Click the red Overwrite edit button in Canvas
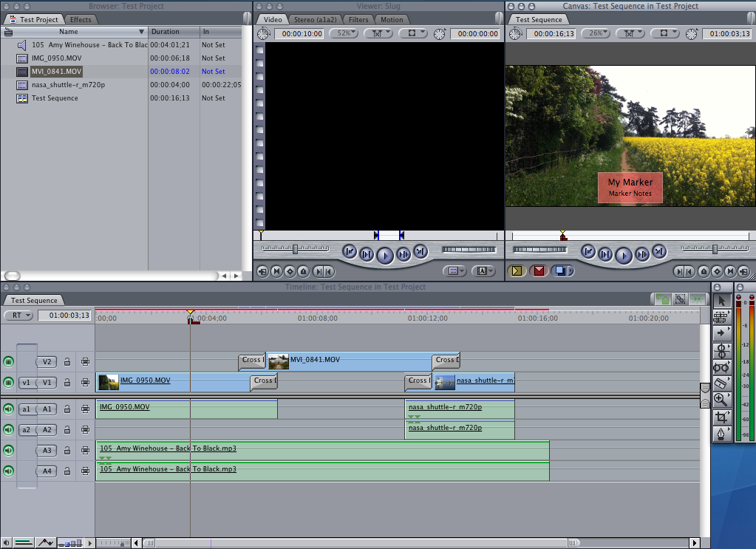 click(x=539, y=271)
